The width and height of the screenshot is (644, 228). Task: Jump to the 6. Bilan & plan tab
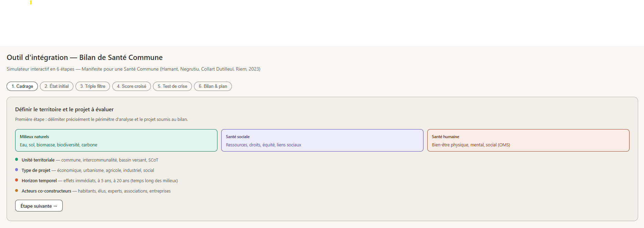coord(213,86)
